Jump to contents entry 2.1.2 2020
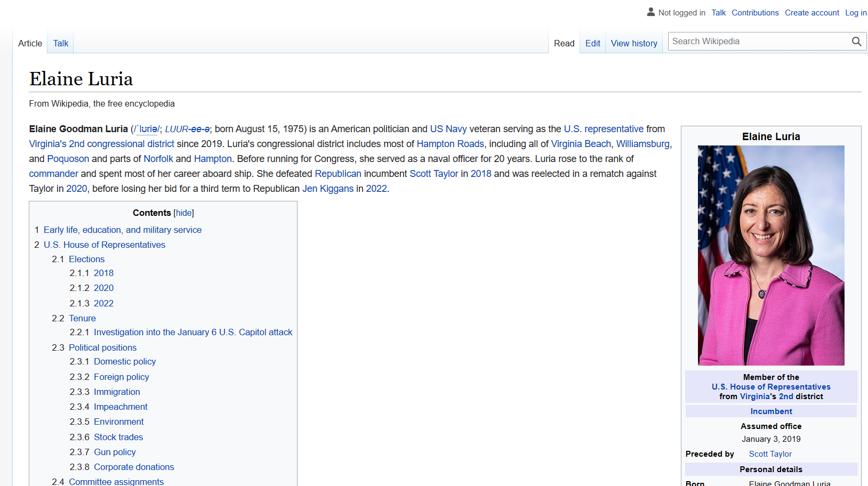 (103, 288)
